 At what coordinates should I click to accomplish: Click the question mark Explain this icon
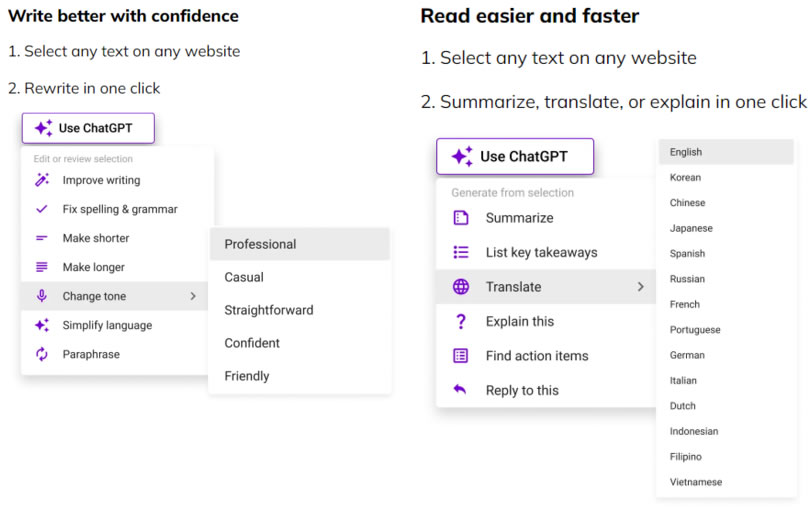point(461,321)
